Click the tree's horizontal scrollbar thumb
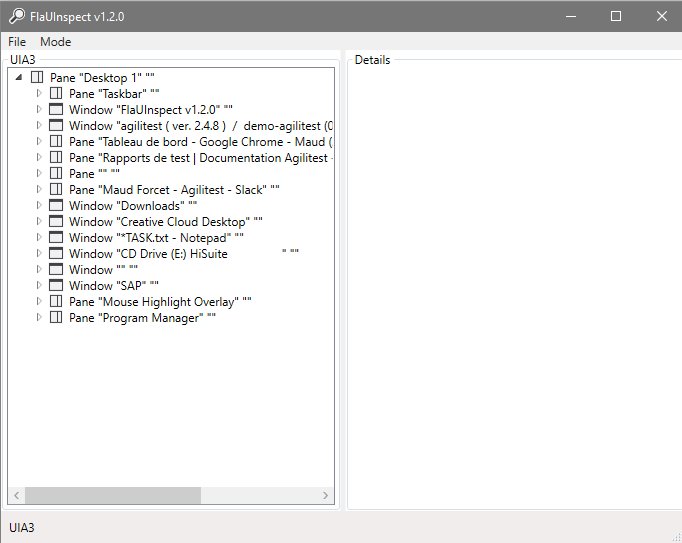682x543 pixels. tap(113, 495)
